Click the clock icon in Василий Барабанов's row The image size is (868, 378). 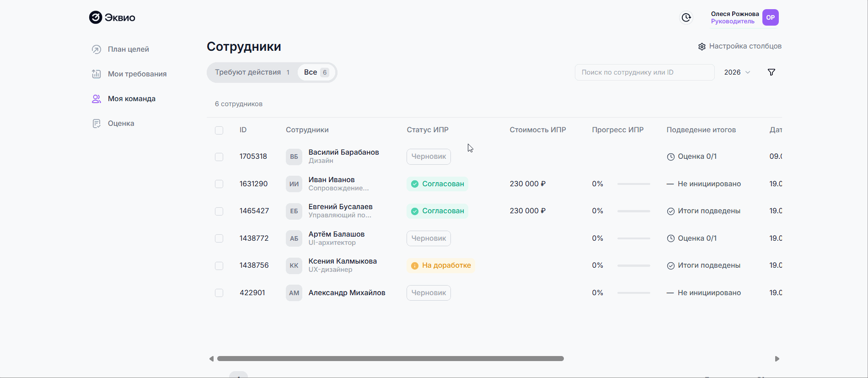click(671, 157)
